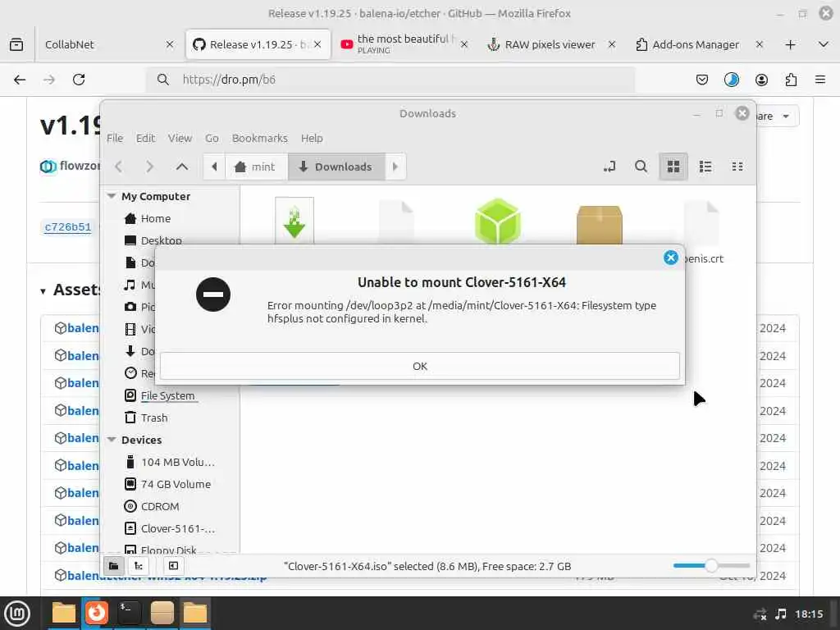Hide the file manager sidebar
Screen dimensions: 840x630
[x=173, y=566]
